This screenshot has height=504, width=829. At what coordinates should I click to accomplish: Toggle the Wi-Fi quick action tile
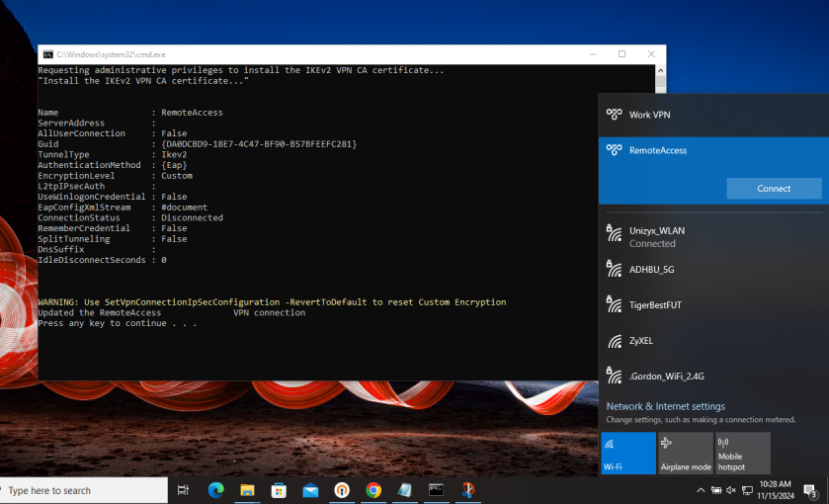coord(628,453)
